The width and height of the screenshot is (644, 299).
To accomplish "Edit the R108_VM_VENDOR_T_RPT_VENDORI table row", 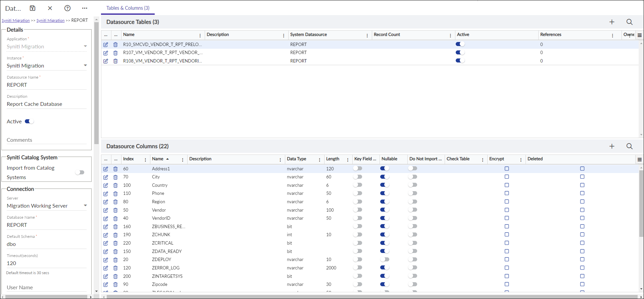I will pyautogui.click(x=106, y=61).
